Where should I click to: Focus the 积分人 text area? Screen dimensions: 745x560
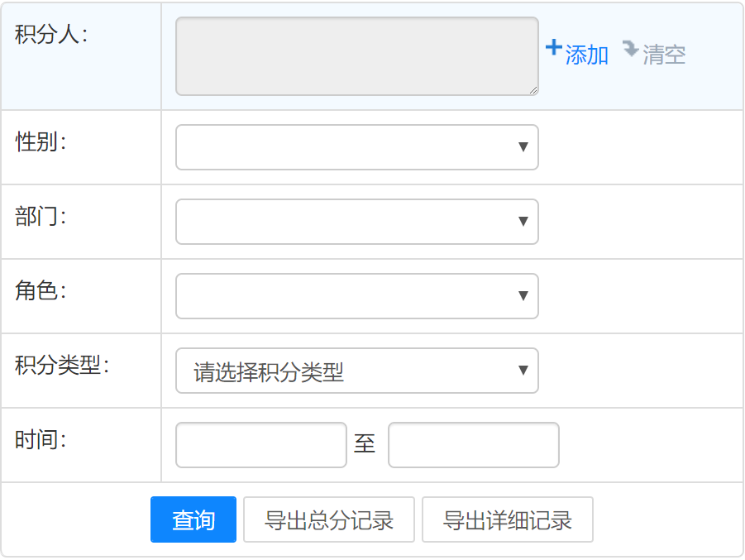coord(356,56)
